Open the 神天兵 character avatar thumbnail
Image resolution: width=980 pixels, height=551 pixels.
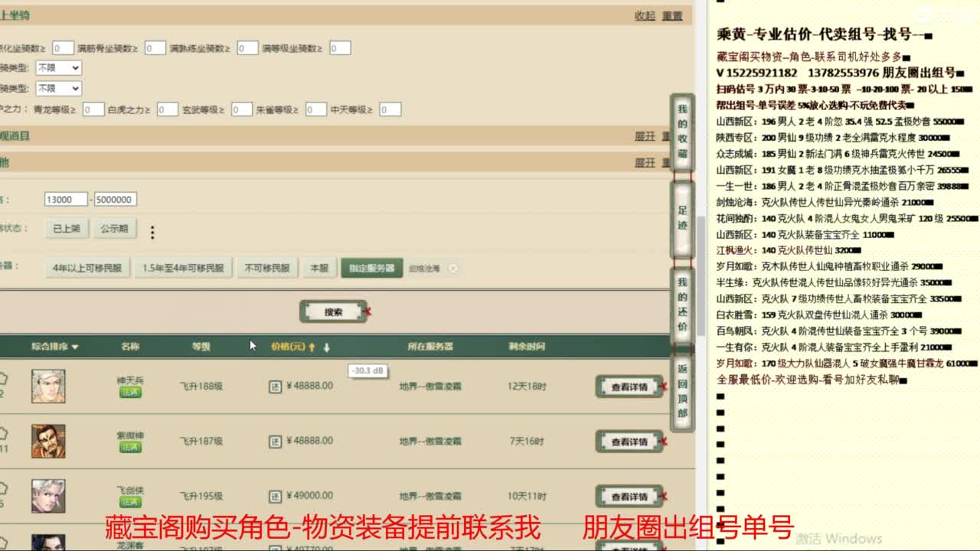coord(48,386)
